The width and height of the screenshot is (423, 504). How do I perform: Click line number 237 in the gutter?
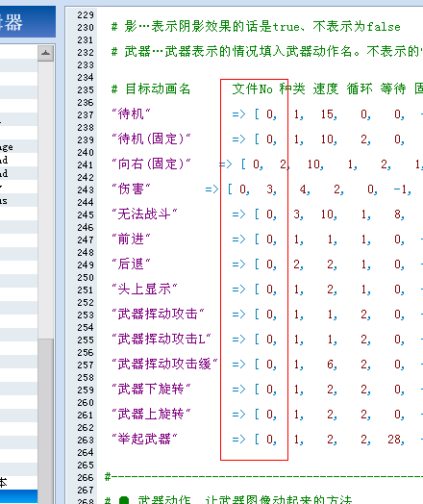click(86, 115)
